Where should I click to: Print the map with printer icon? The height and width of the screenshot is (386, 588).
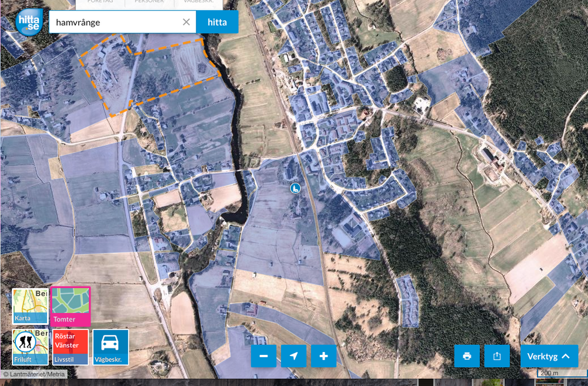[x=467, y=356]
